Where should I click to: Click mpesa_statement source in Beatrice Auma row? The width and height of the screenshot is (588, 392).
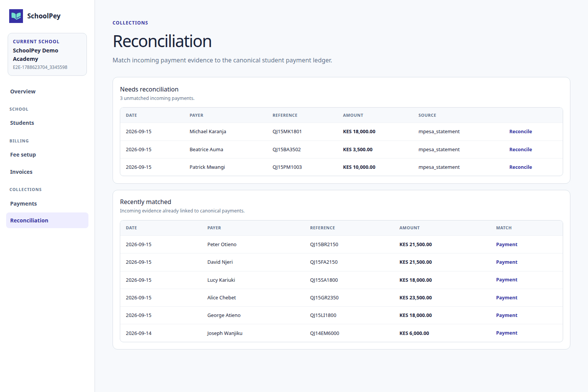point(439,150)
